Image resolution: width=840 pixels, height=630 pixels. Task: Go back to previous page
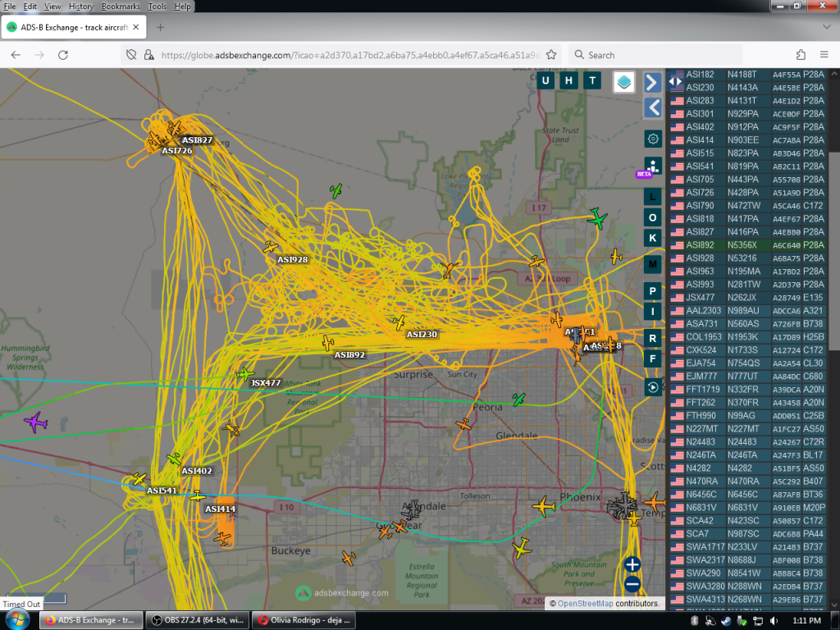[x=16, y=55]
